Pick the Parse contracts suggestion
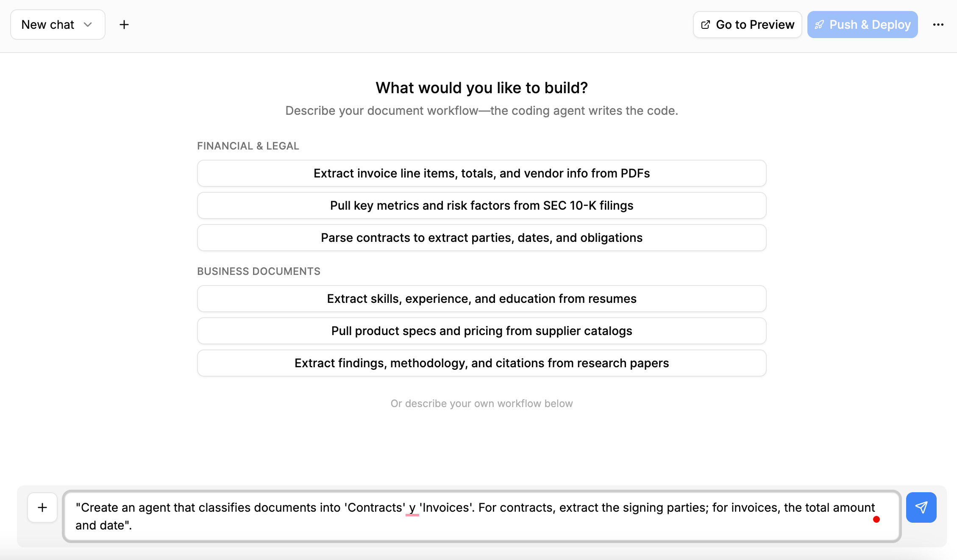The height and width of the screenshot is (560, 957). [481, 238]
